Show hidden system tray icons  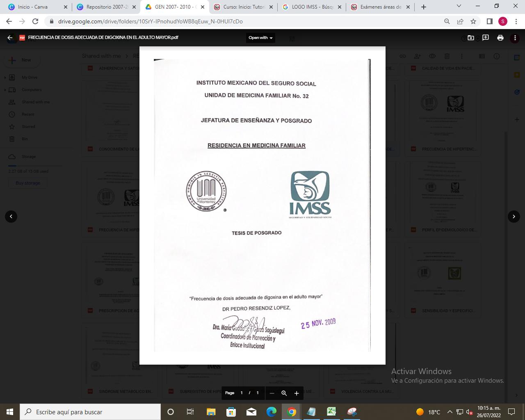450,412
